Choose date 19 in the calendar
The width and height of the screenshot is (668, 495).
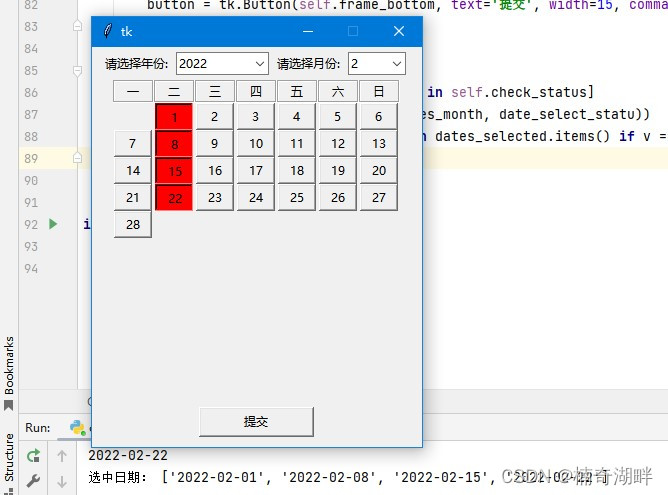tap(337, 171)
